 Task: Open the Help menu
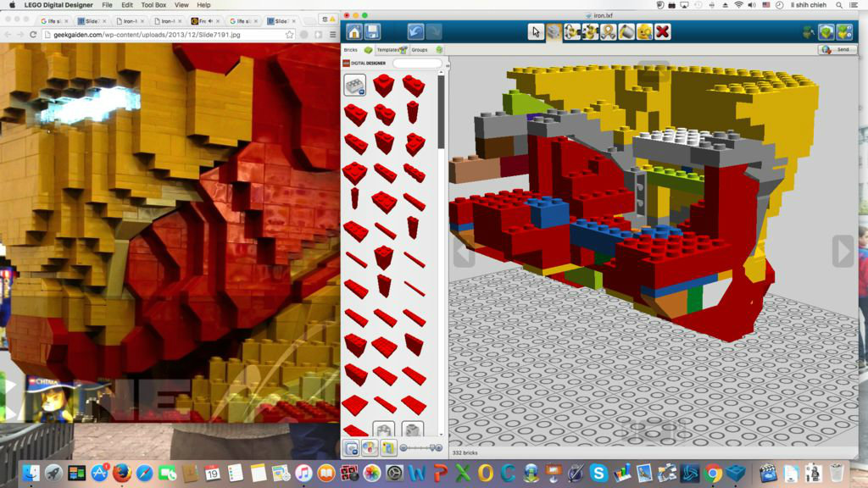[x=203, y=5]
